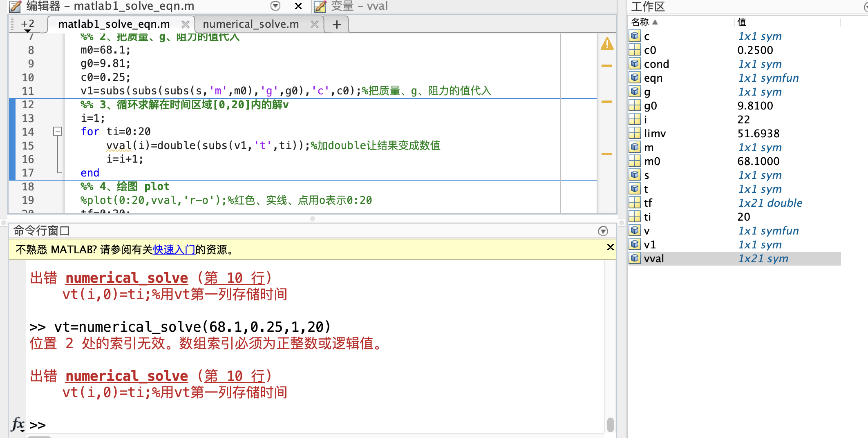Open the editor panel actions dropdown
868x438 pixels.
pyautogui.click(x=275, y=6)
